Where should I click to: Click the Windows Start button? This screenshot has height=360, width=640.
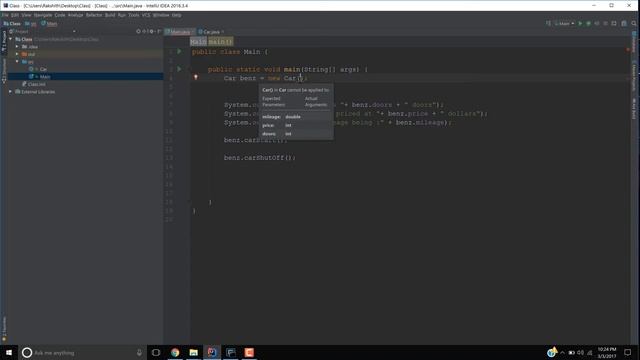(9, 352)
